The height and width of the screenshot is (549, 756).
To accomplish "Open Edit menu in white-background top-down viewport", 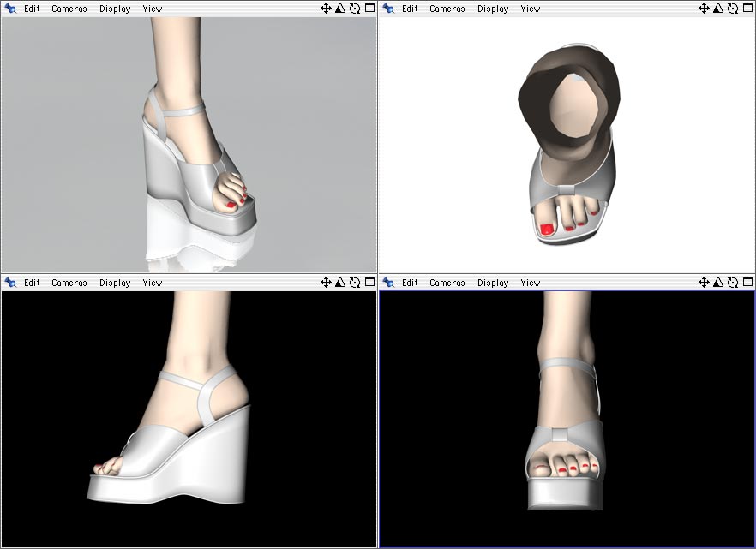I will tap(410, 9).
